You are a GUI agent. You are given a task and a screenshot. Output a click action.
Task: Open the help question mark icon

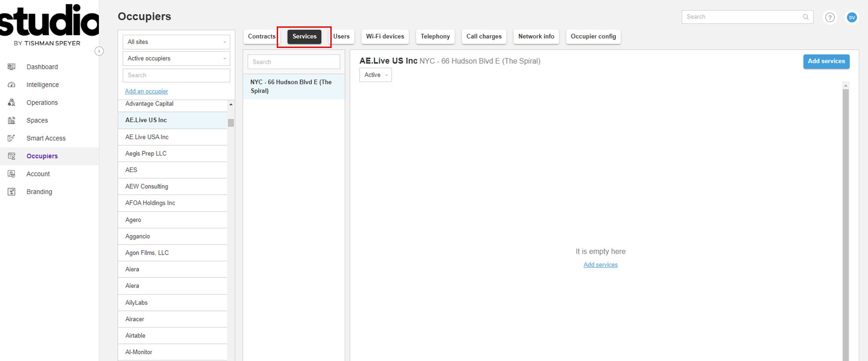(x=829, y=17)
